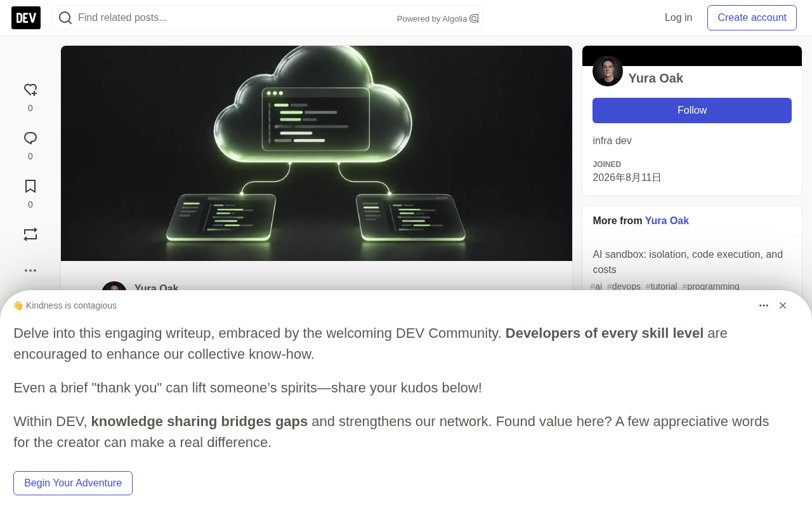Click the Create account button
The width and height of the screenshot is (812, 508).
point(752,18)
